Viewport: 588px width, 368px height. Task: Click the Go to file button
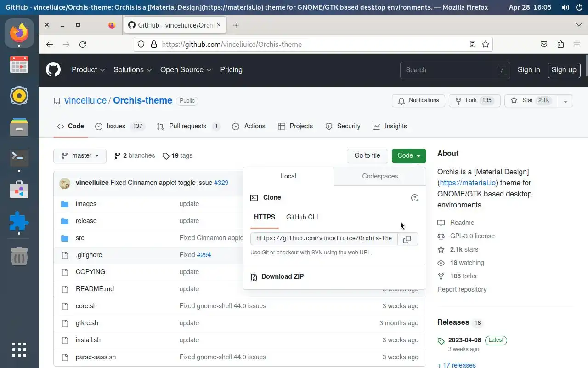(367, 156)
